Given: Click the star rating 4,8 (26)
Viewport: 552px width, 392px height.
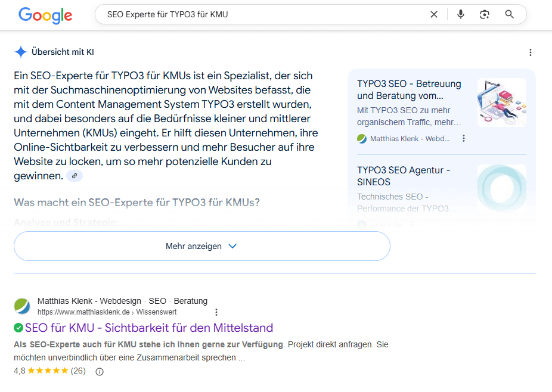Looking at the screenshot, I should (49, 371).
